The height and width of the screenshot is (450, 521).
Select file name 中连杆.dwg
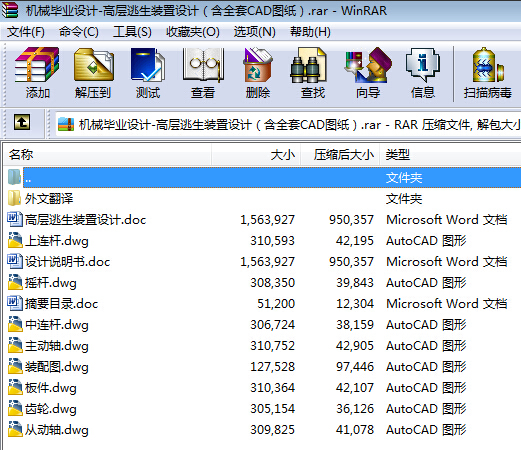click(57, 325)
